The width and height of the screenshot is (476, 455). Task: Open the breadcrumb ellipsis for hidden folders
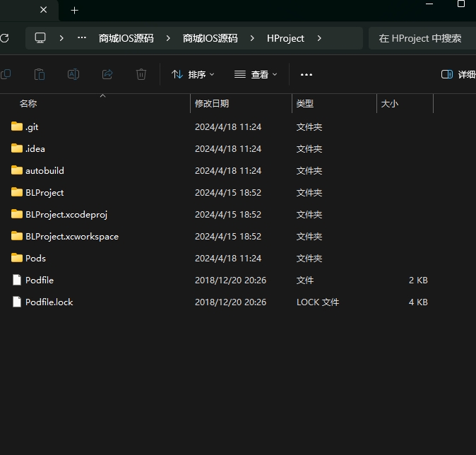click(82, 38)
